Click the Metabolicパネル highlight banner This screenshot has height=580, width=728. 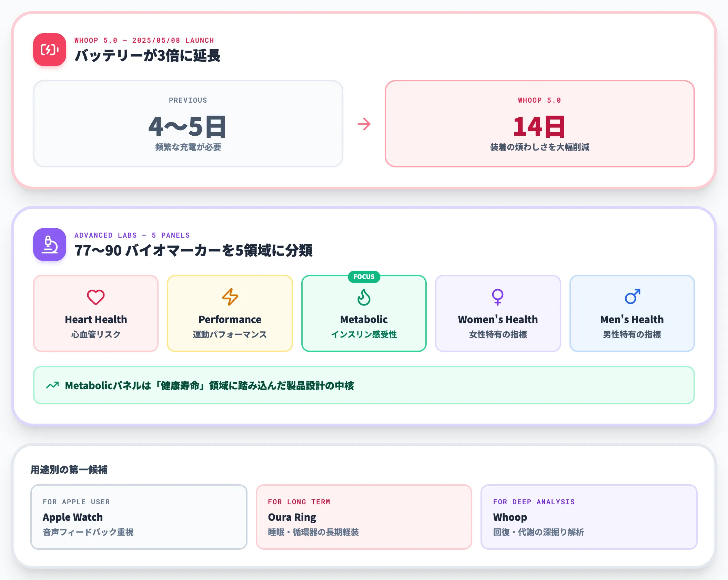click(x=364, y=385)
